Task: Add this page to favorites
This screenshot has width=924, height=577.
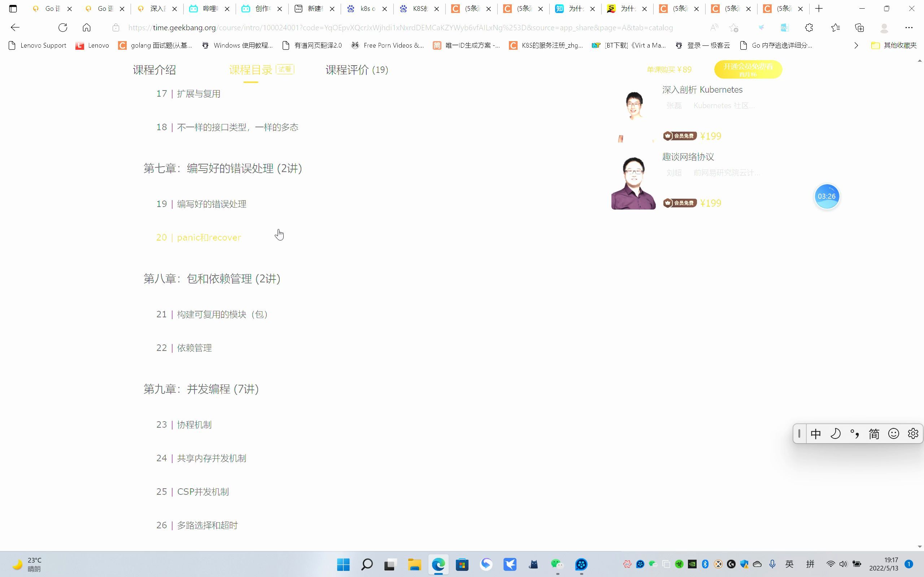Action: click(733, 27)
